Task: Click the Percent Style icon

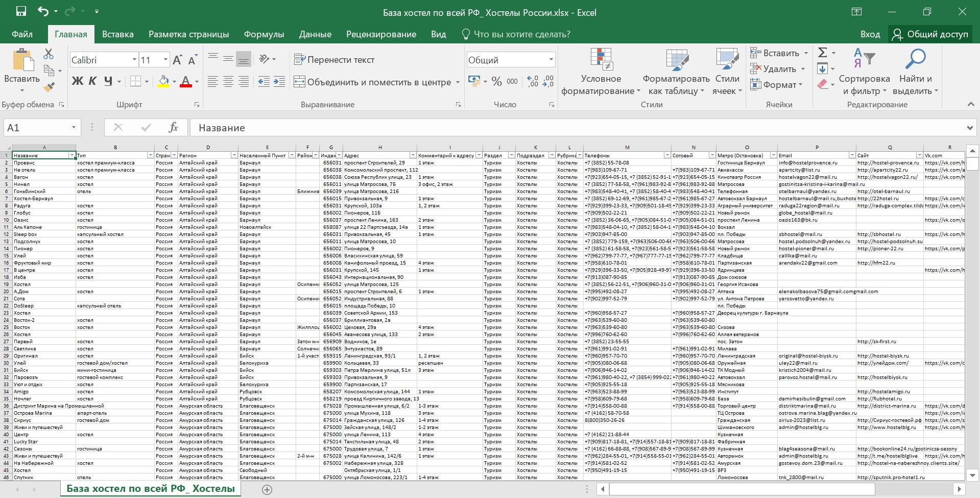Action: tap(496, 82)
